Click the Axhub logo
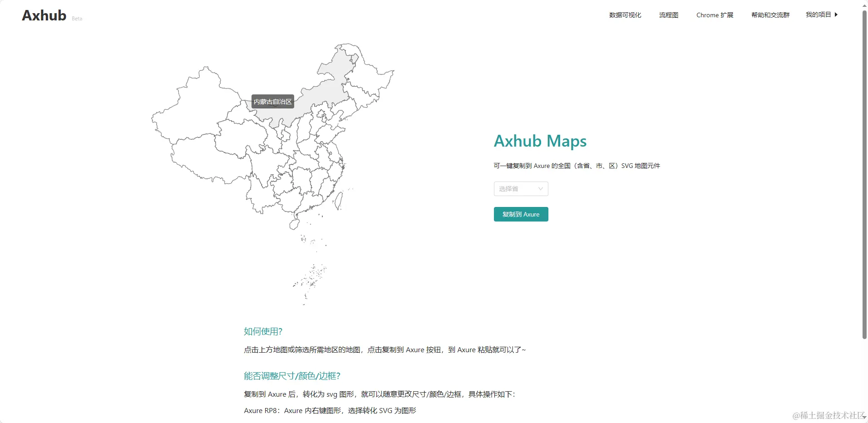 click(44, 15)
